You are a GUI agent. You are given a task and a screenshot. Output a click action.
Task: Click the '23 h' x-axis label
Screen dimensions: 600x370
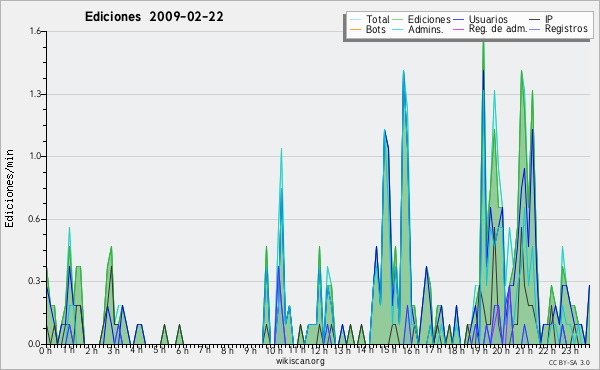[x=569, y=350]
